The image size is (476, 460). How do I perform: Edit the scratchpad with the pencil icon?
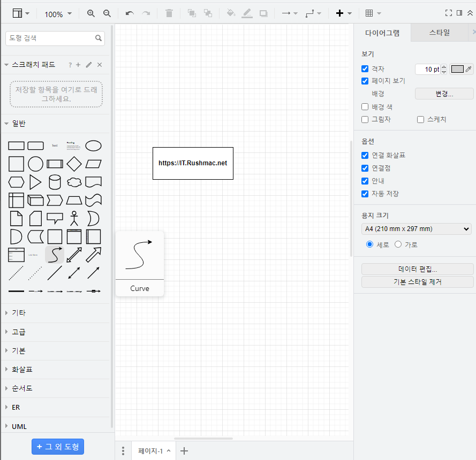(x=89, y=65)
